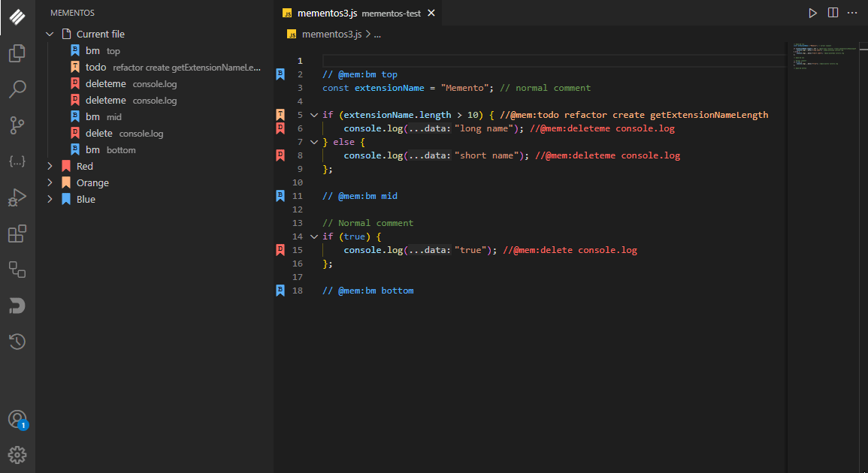Click line number 10 in the gutter
868x473 pixels.
298,182
